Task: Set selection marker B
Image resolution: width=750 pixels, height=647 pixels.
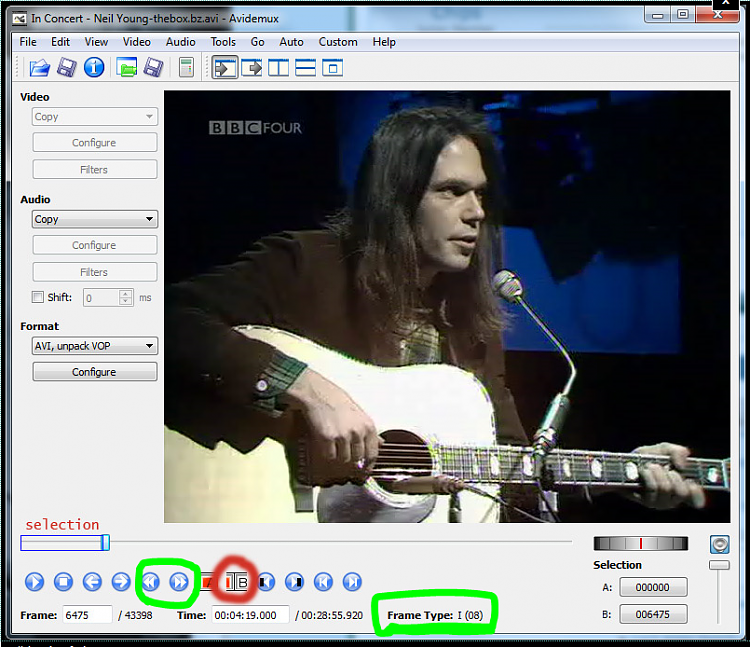Action: 237,582
